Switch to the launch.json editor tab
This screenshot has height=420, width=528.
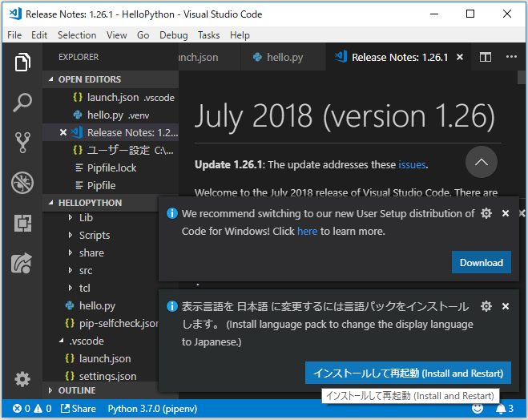point(209,57)
